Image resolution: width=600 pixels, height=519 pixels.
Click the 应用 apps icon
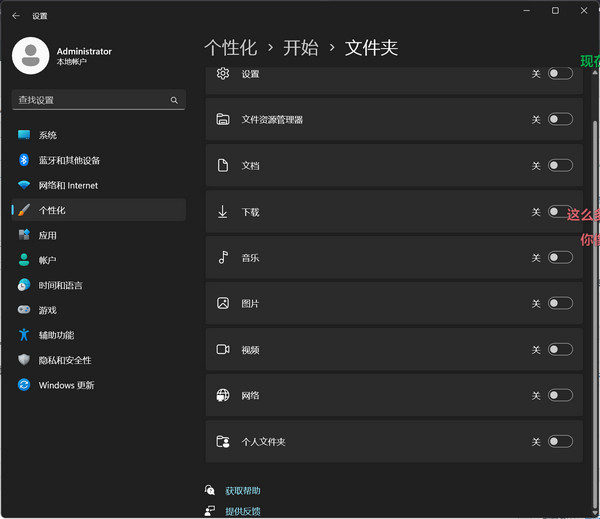coord(24,235)
